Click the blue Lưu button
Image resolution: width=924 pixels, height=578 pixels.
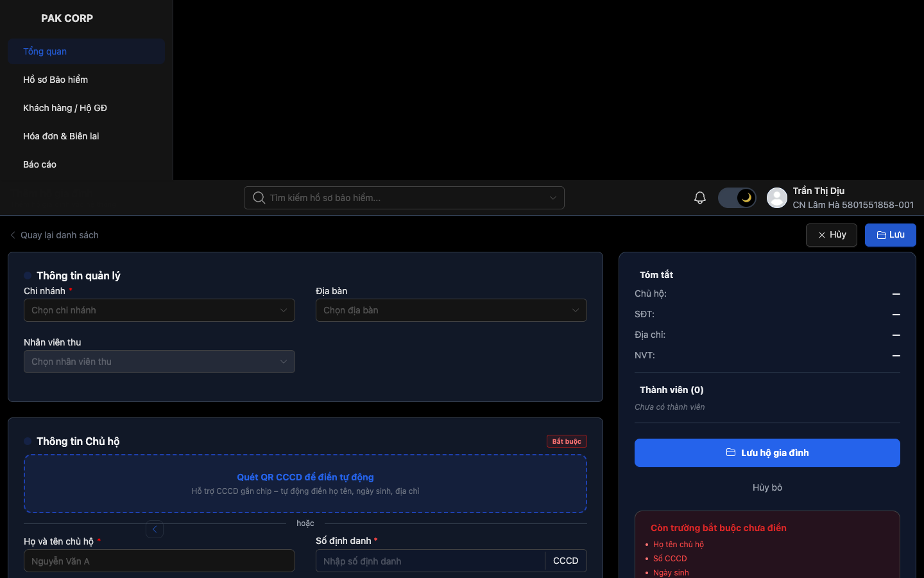tap(891, 235)
